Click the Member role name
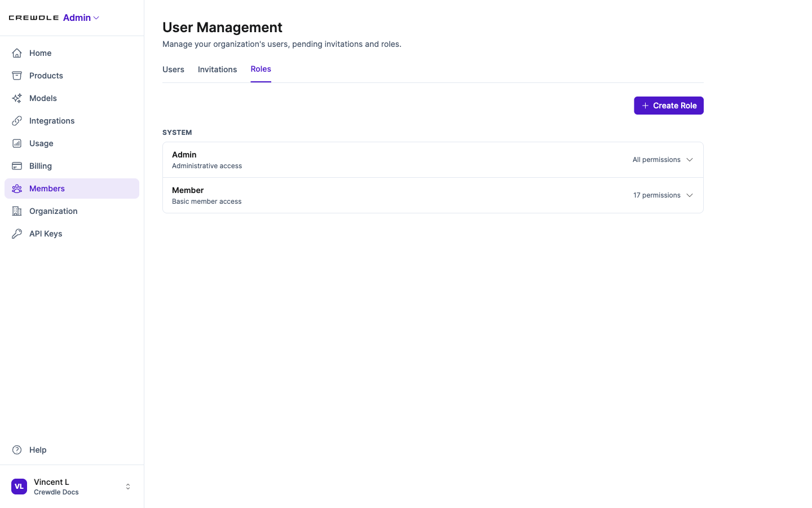Screen dimensions: 812x508 [188, 190]
